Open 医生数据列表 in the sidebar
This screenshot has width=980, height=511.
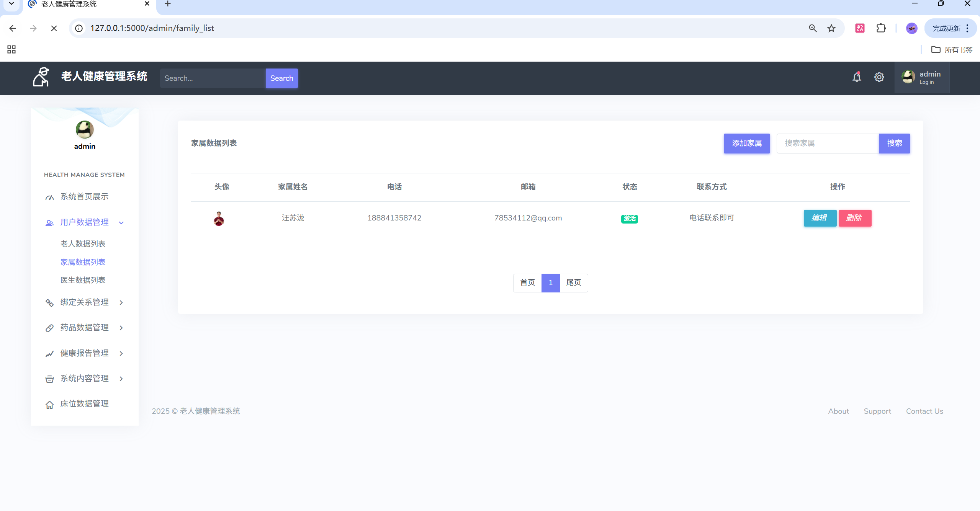coord(83,280)
